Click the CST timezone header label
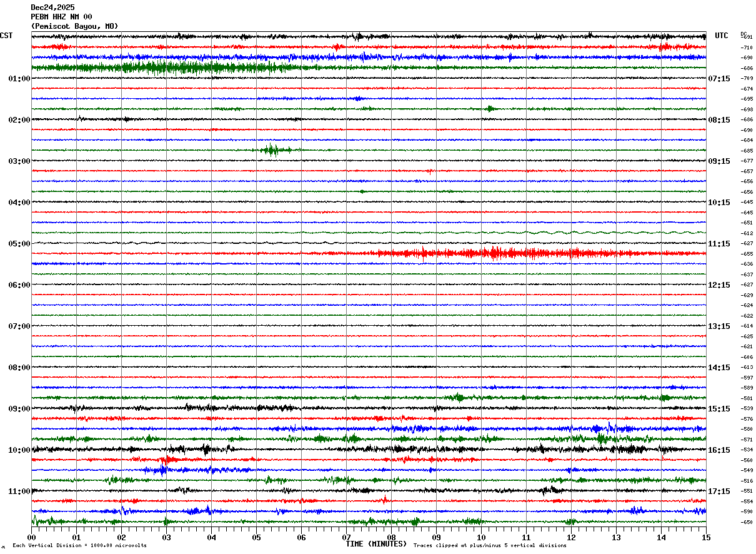This screenshot has width=756, height=554. (6, 36)
